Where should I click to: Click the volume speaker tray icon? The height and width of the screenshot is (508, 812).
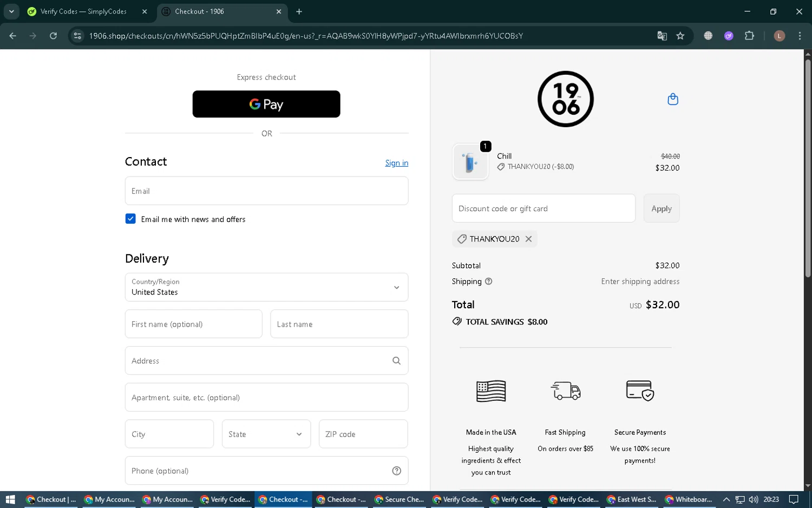pos(754,499)
